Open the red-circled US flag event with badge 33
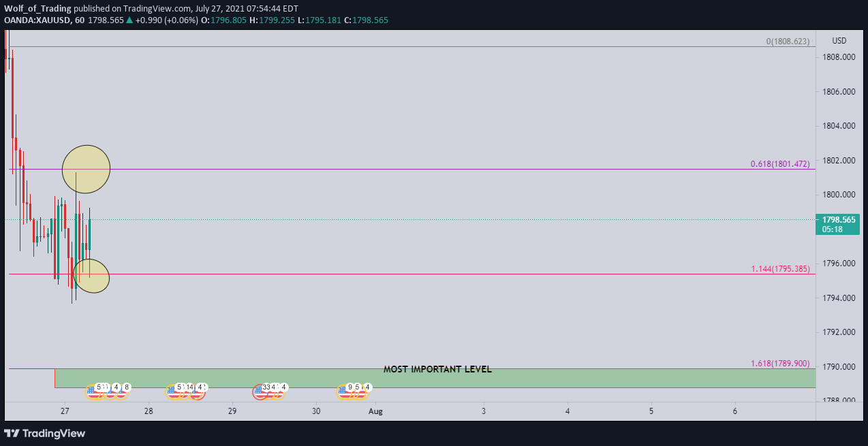Screen dimensions: 868x446 260,392
